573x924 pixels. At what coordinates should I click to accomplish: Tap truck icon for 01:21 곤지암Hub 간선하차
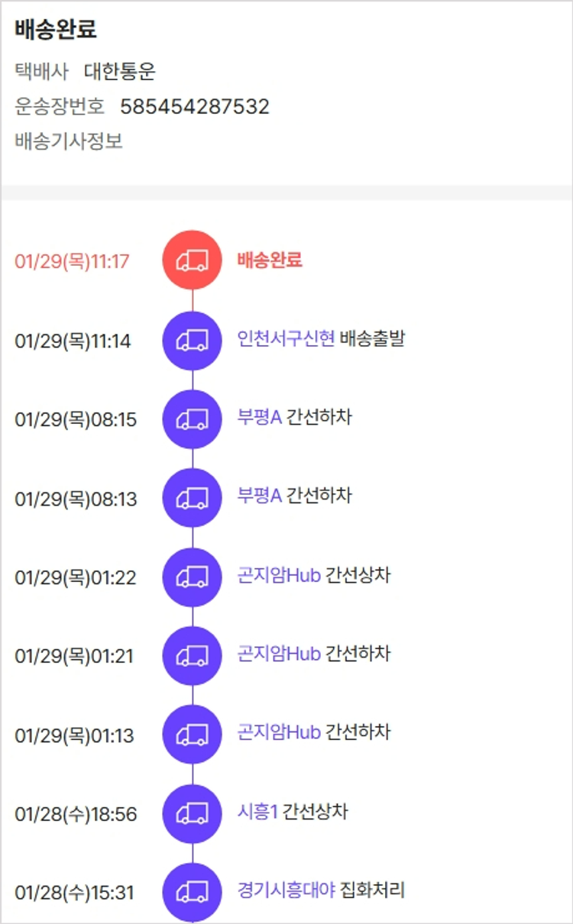[192, 656]
